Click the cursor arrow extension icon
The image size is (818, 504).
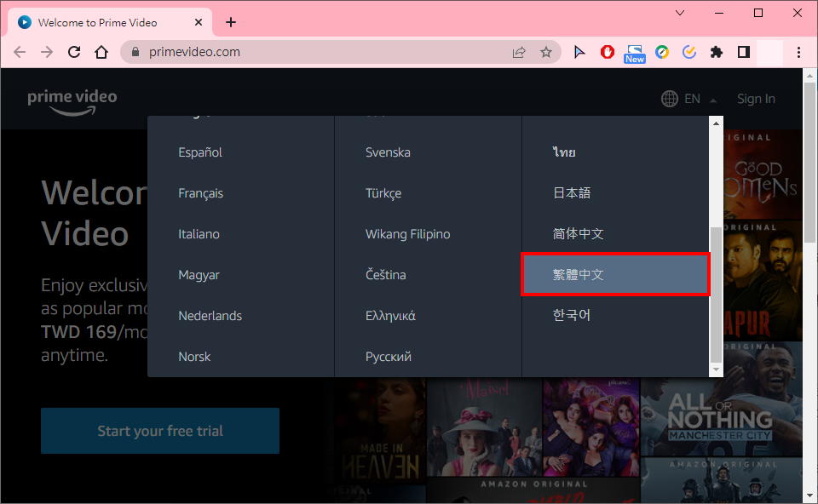pos(579,52)
